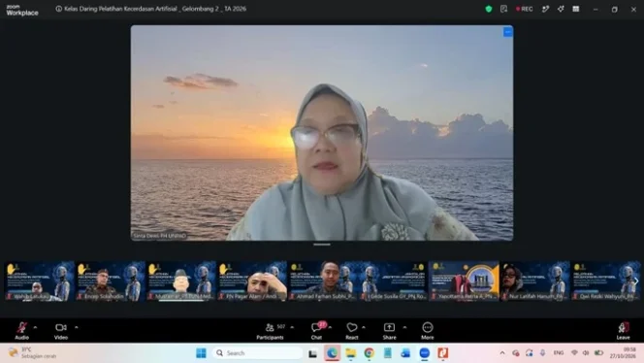Open the green encryption shield info

click(x=489, y=9)
